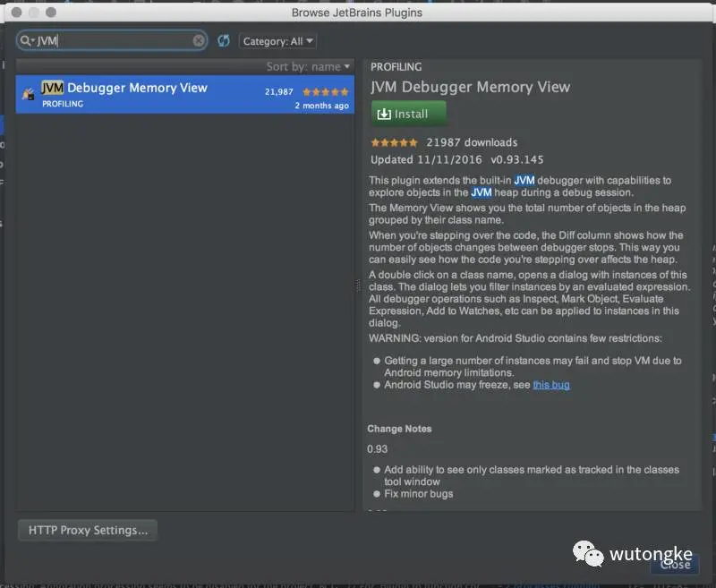
Task: Open the Sort by: name dropdown
Action: coord(308,66)
